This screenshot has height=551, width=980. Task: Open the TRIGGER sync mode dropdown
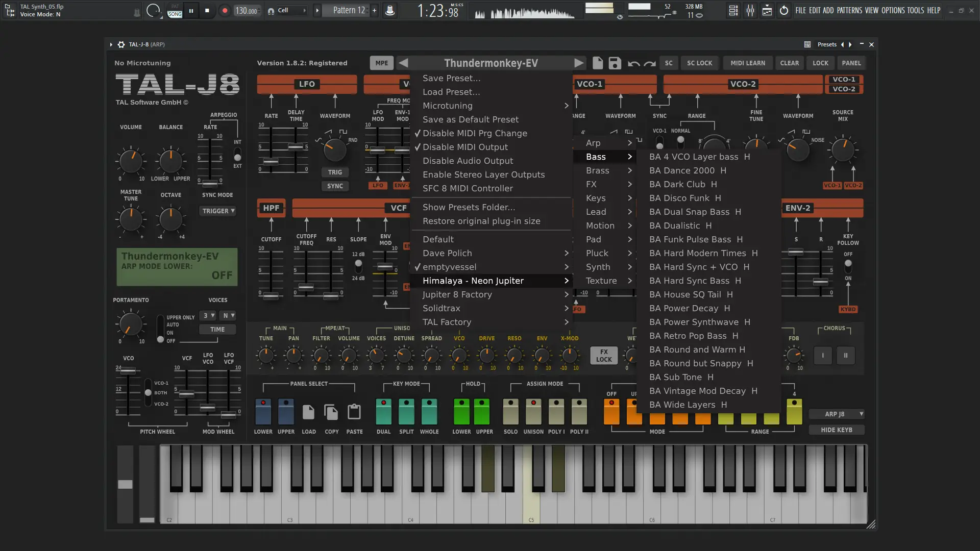(218, 211)
